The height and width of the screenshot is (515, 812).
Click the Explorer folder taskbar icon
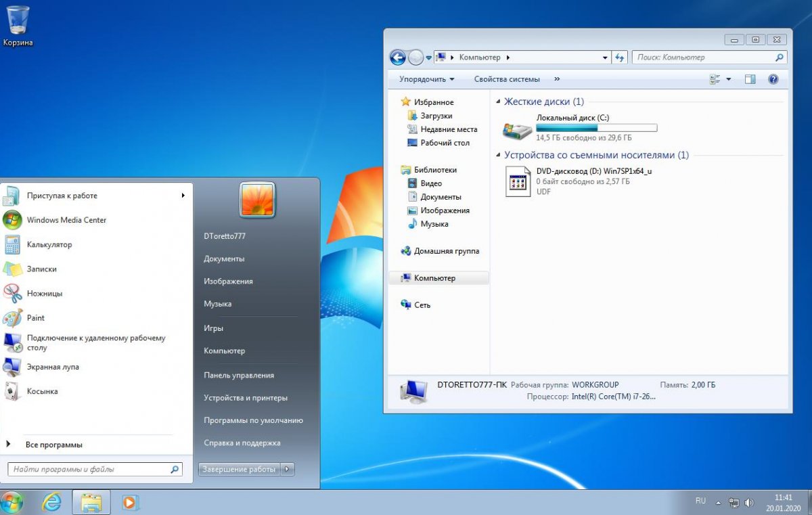point(91,502)
